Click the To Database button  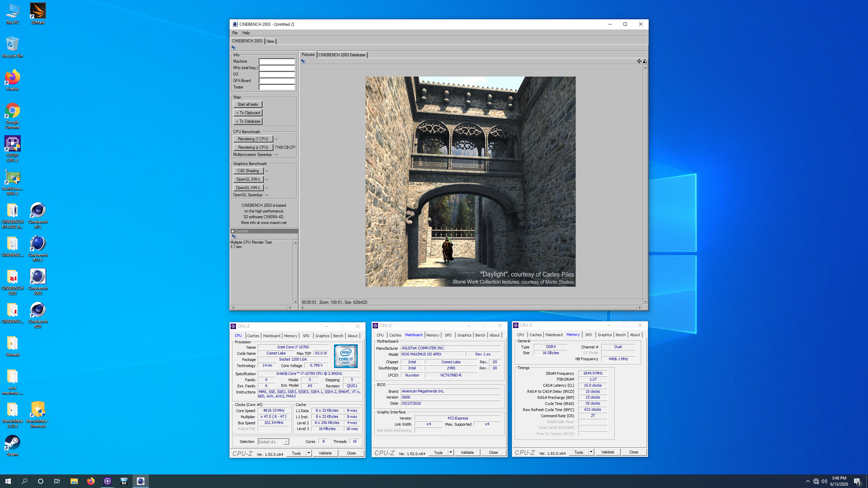tap(248, 121)
